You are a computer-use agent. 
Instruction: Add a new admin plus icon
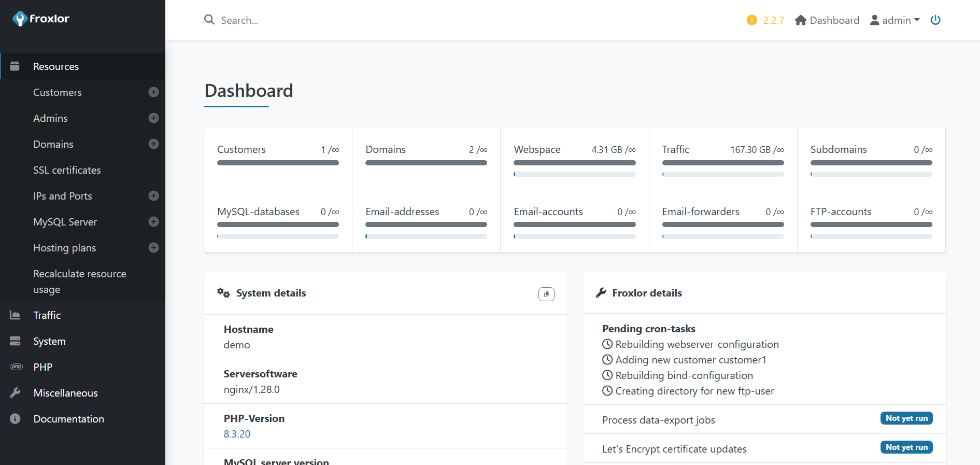(153, 118)
